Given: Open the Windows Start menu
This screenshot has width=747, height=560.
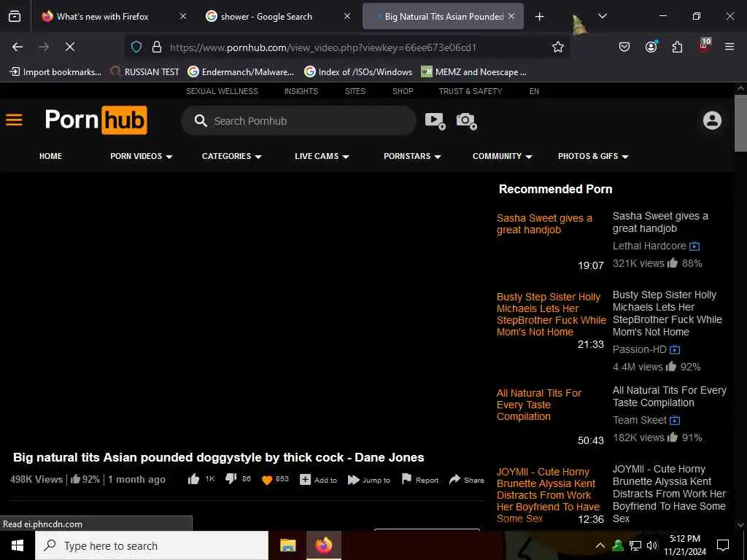Looking at the screenshot, I should (18, 545).
